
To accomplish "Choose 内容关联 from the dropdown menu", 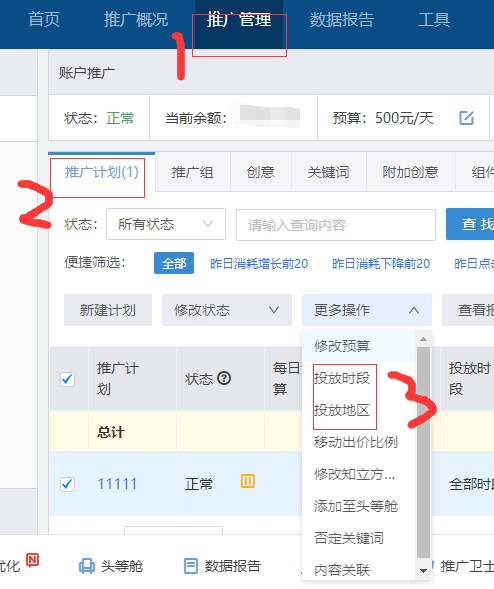I will point(358,570).
